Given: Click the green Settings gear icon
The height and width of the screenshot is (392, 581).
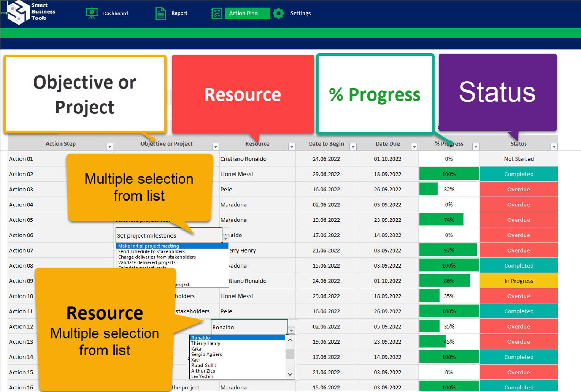Looking at the screenshot, I should coord(278,14).
